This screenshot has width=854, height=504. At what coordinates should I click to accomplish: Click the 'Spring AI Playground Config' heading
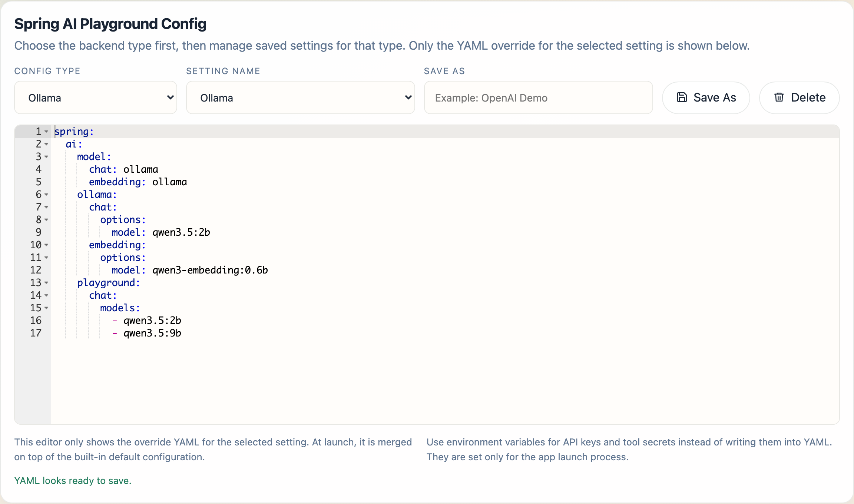110,24
